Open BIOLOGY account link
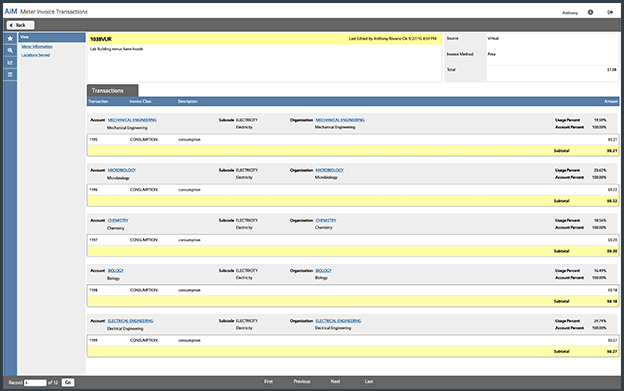 (116, 270)
